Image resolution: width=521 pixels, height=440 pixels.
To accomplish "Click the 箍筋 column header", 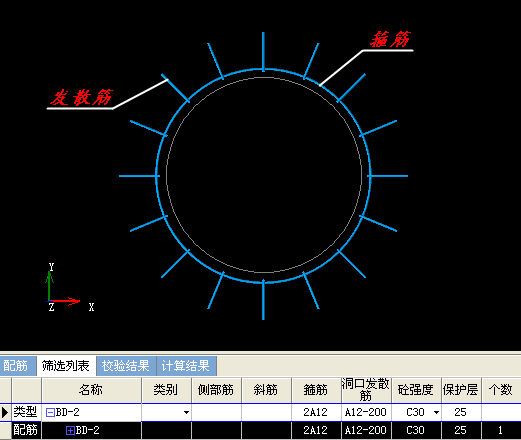I will 316,390.
